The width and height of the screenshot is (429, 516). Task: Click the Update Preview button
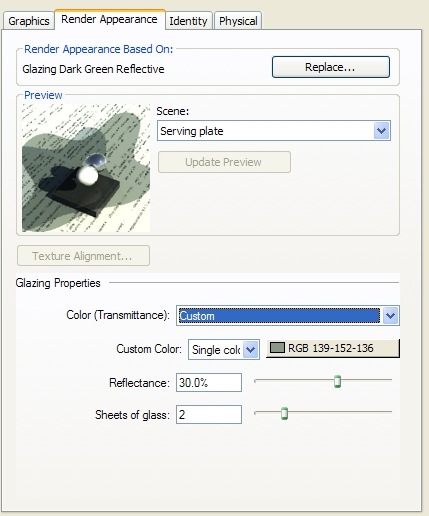point(224,162)
